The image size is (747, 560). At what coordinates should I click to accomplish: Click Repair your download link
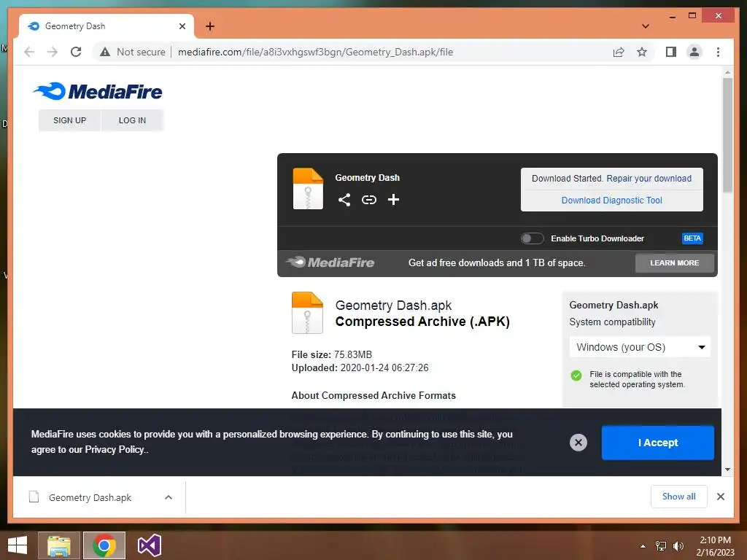(649, 178)
